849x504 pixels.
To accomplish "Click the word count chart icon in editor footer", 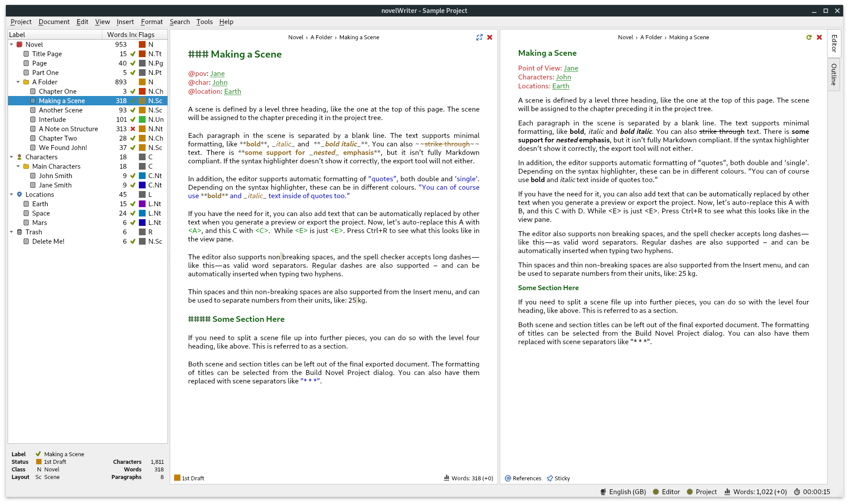I will pyautogui.click(x=447, y=478).
